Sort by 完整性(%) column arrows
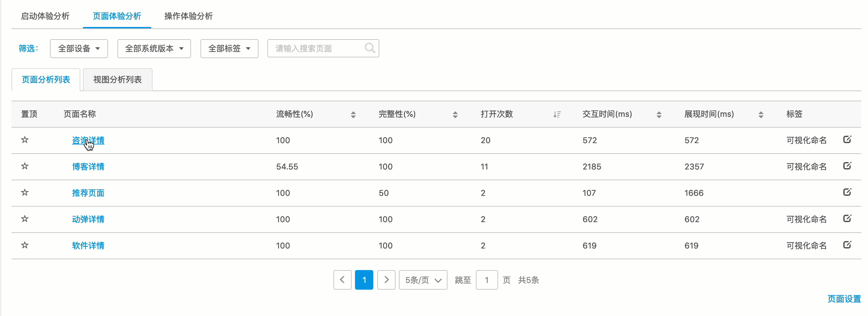 (455, 115)
